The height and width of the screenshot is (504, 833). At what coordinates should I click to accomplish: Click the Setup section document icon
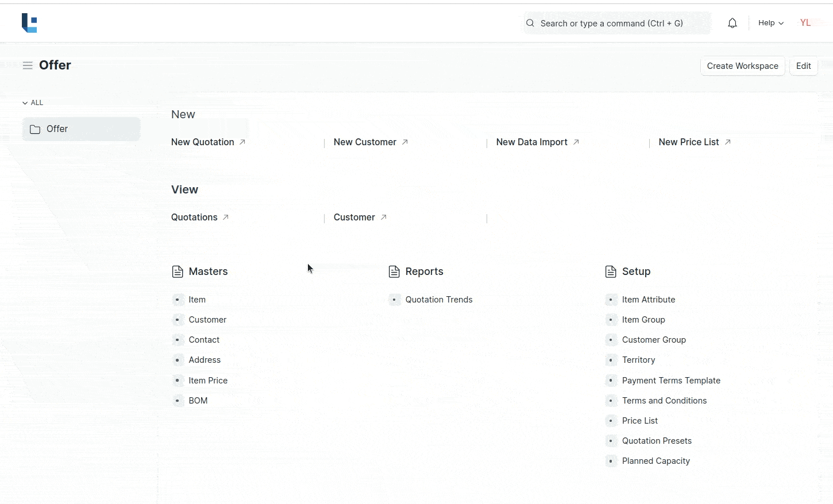point(611,272)
